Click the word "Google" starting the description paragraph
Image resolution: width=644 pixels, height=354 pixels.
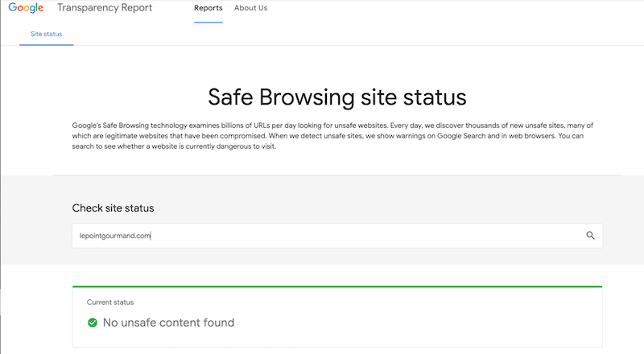pyautogui.click(x=87, y=126)
